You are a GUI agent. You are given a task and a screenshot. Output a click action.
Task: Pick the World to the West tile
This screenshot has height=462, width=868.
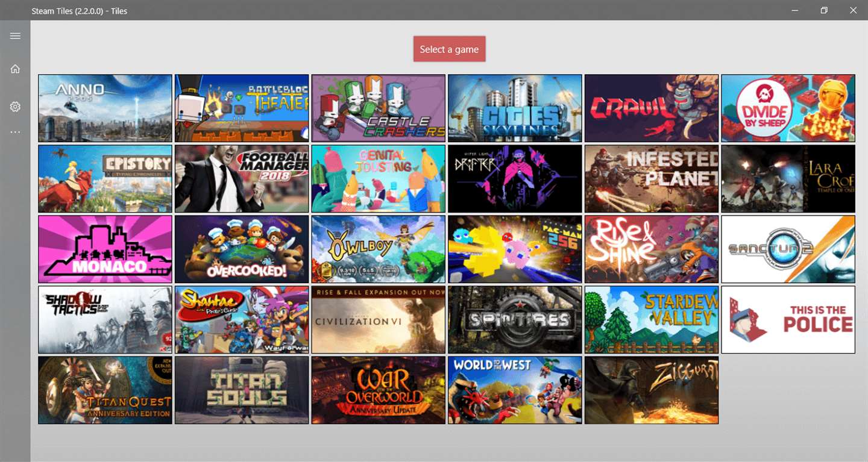click(x=515, y=390)
